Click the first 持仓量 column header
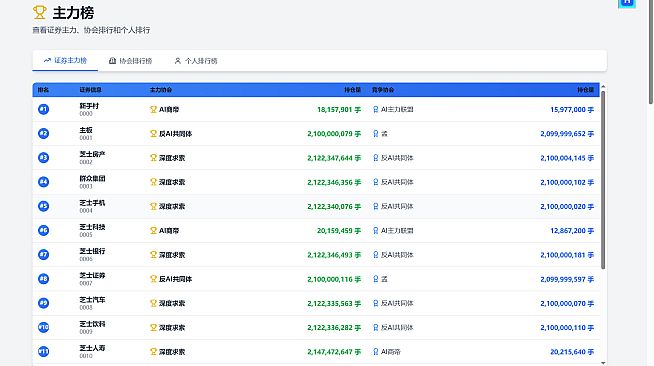The image size is (654, 366). 352,90
